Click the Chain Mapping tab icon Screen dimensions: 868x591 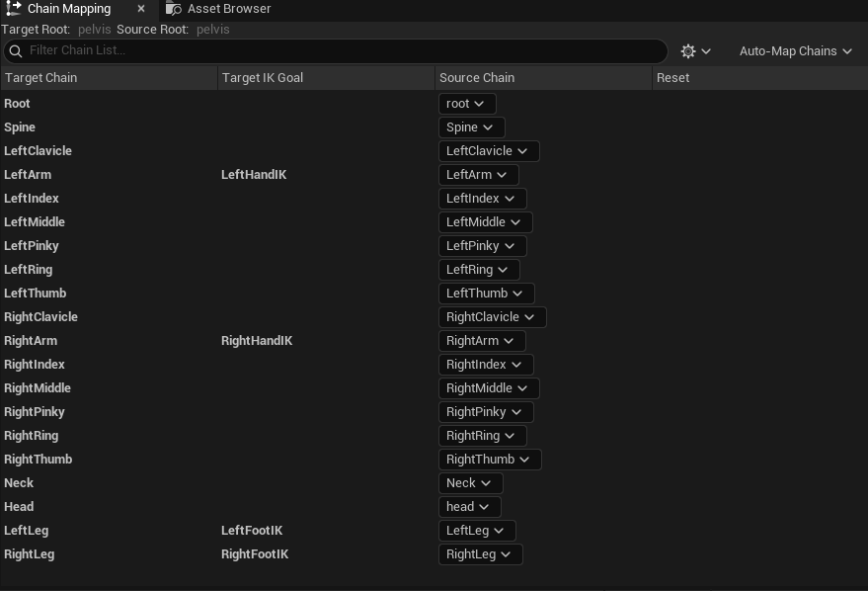14,9
